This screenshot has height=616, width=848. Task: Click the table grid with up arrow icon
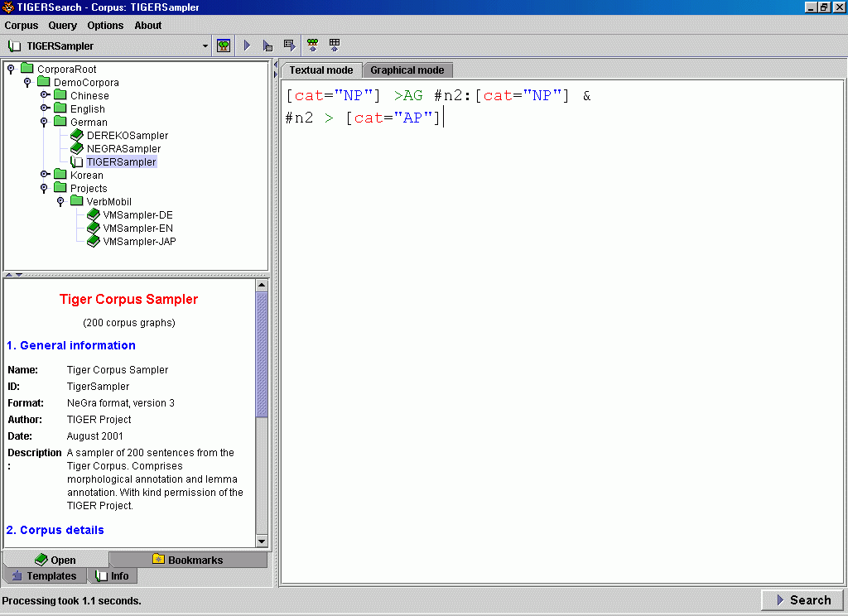pos(335,45)
